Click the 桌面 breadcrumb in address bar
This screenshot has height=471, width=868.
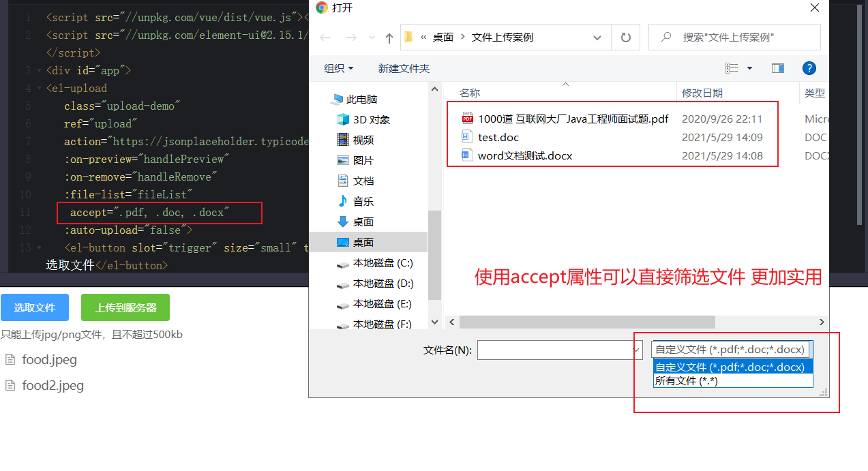pyautogui.click(x=443, y=37)
